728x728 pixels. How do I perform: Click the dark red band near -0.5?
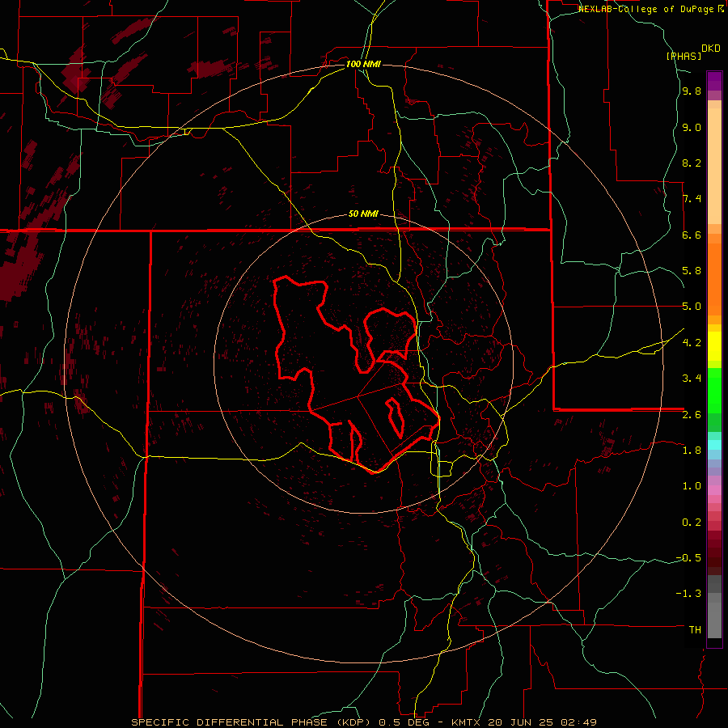[x=714, y=557]
